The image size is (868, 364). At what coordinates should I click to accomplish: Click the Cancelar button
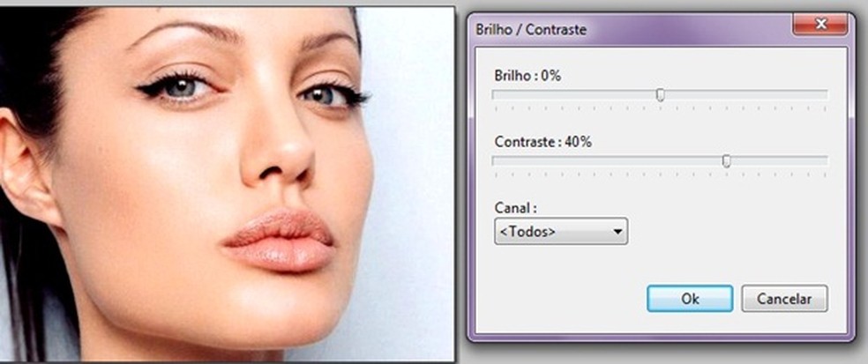tap(784, 299)
